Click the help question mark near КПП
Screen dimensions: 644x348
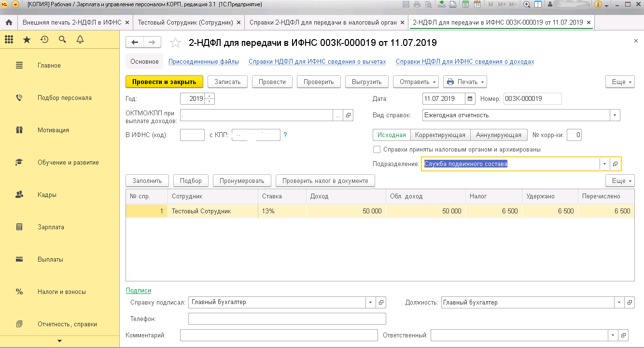click(285, 135)
